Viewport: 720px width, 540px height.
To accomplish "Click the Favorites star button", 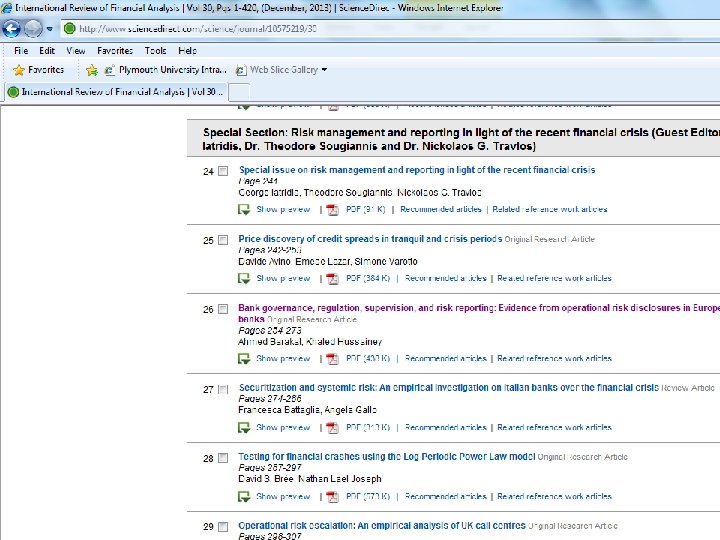I will (39, 70).
